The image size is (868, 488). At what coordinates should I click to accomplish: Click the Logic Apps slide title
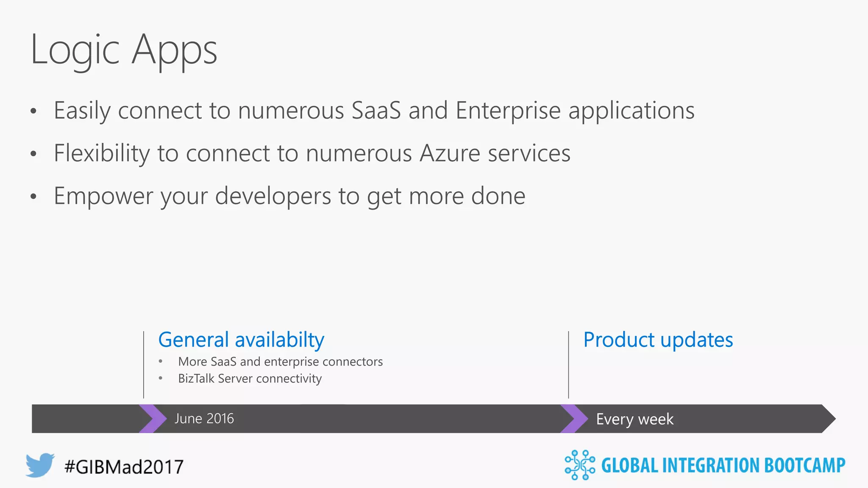point(124,50)
